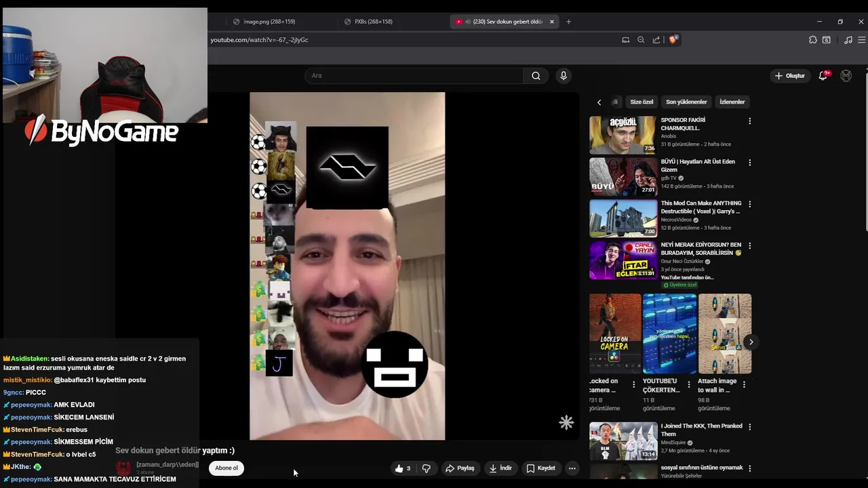Open options for Attach image to wall short

click(x=744, y=384)
